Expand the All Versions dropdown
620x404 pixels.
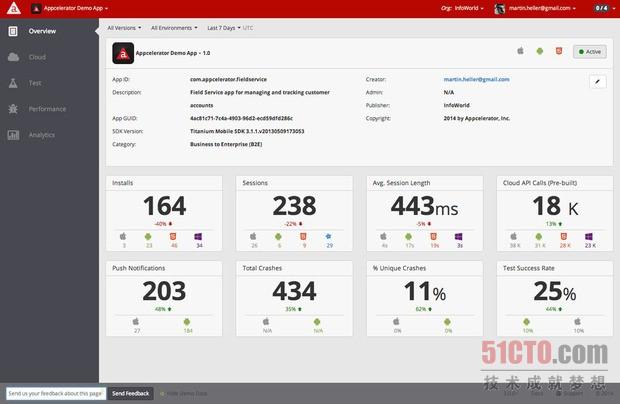tap(124, 28)
